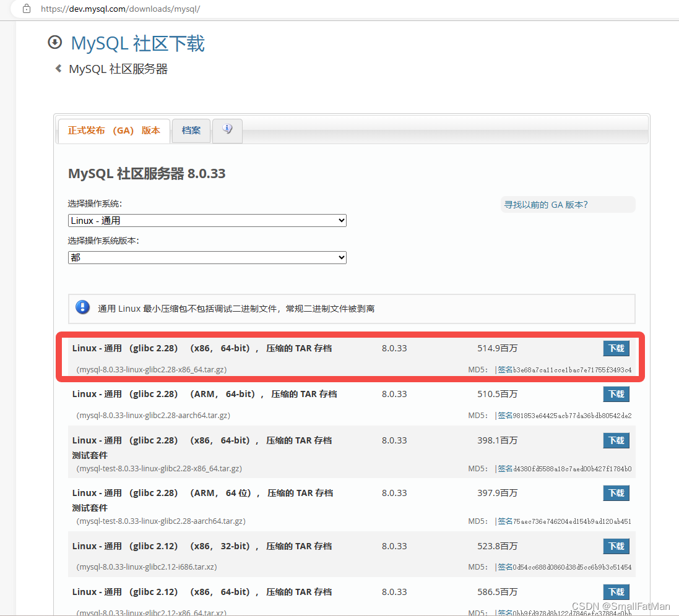Select the 正式发布 (GA) 版本 tab
This screenshot has width=679, height=616.
point(114,130)
